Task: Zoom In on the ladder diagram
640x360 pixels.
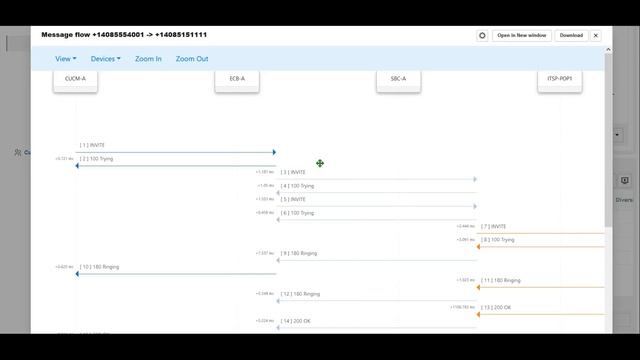Action: click(x=148, y=59)
